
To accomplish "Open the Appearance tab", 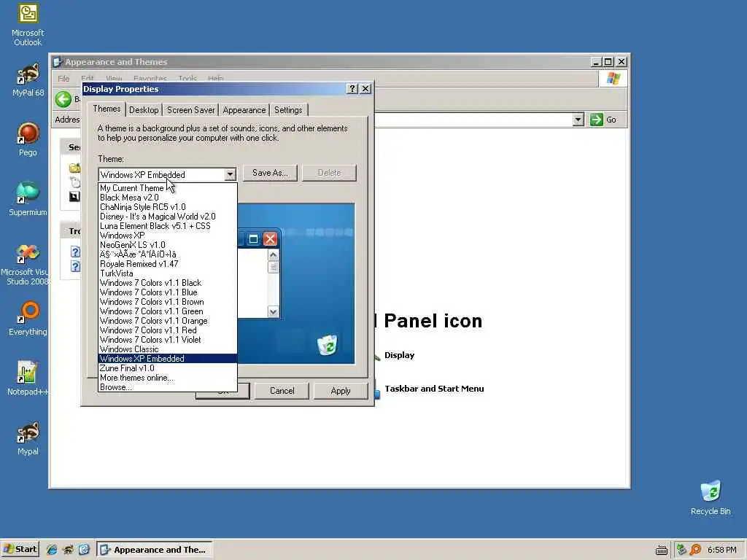I will click(244, 110).
